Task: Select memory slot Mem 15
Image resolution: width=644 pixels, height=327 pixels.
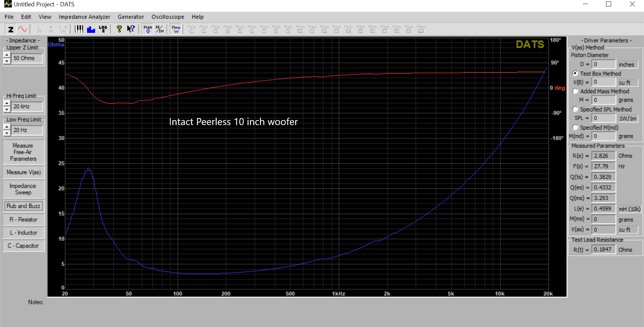Action: point(361,29)
